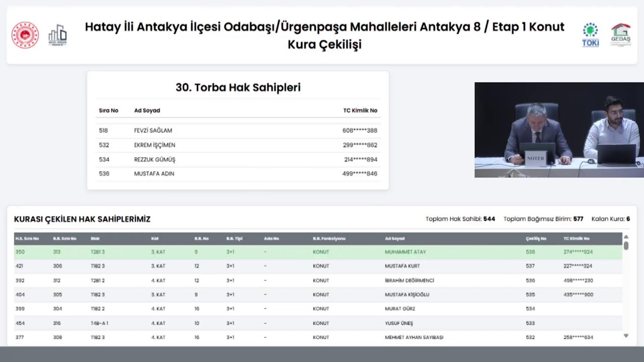This screenshot has width=644, height=362.
Task: Click the page title 'Hatay İli Antakya İlçesi' heading
Action: pyautogui.click(x=325, y=35)
